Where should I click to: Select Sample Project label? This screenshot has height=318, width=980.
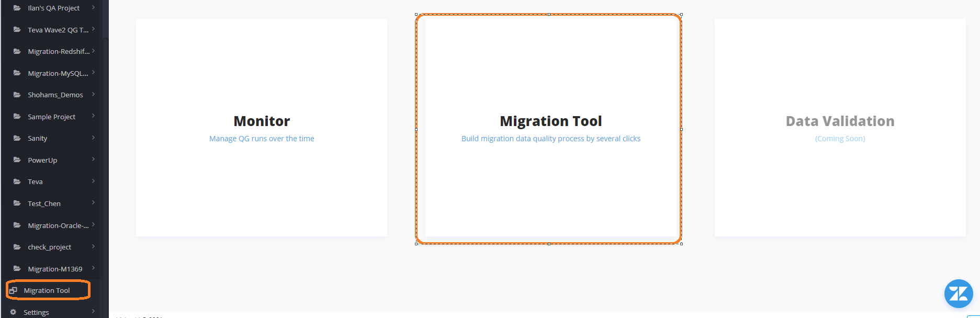[51, 117]
